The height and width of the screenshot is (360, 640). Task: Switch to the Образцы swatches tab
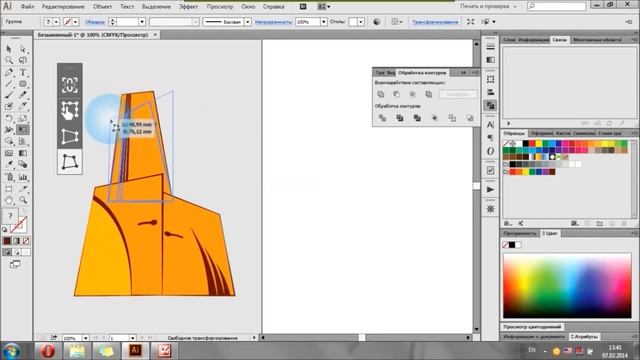point(514,133)
